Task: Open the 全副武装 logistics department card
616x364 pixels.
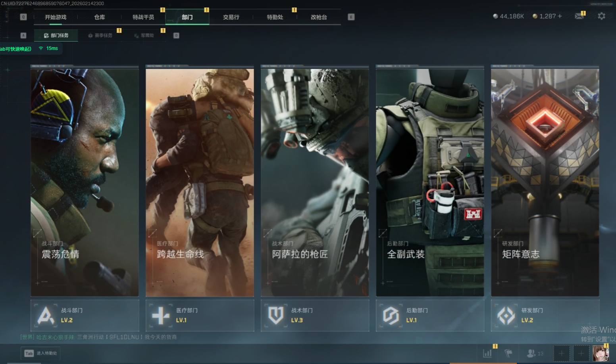Action: point(430,182)
